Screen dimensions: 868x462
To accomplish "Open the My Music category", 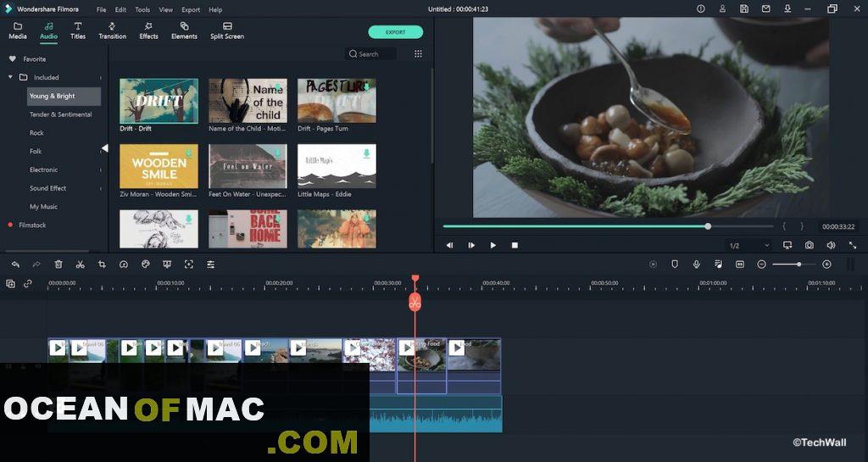I will coord(44,206).
